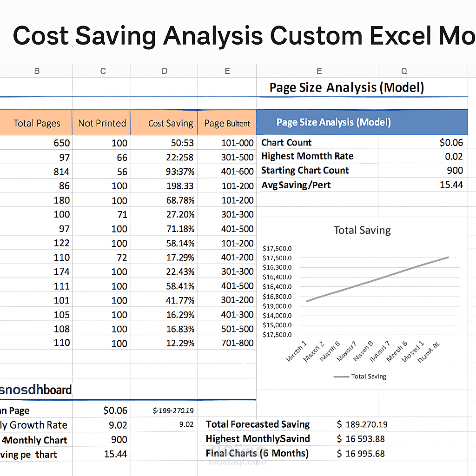Select column D header
Image resolution: width=476 pixels, height=476 pixels.
pos(164,71)
